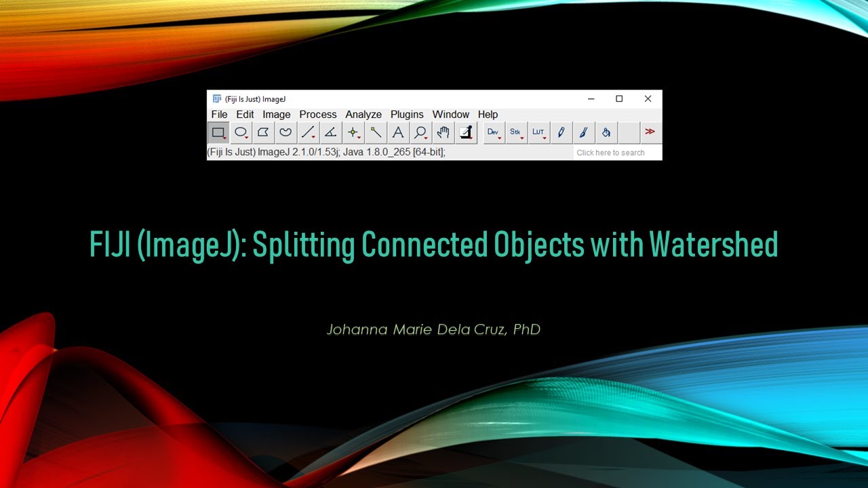868x488 pixels.
Task: Click '(Fiji Is Just) ImageJ' window title
Action: tap(256, 99)
